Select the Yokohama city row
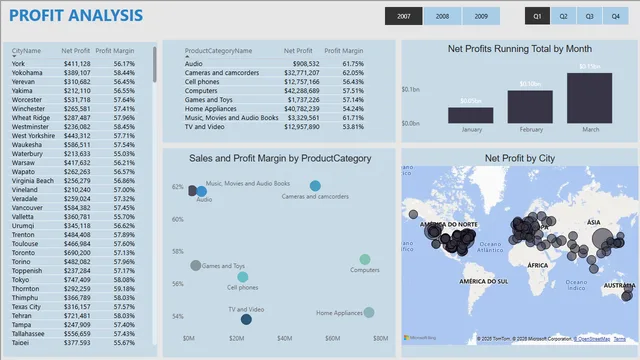 click(73, 73)
